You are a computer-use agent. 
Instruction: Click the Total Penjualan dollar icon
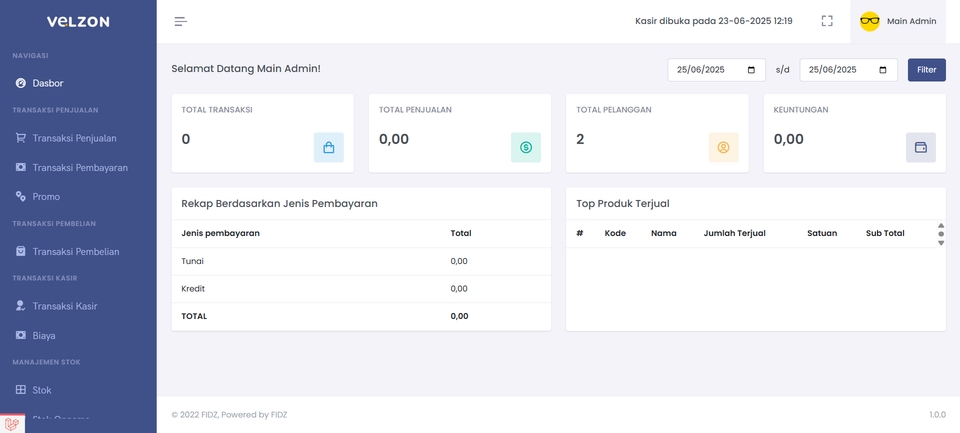pos(526,148)
